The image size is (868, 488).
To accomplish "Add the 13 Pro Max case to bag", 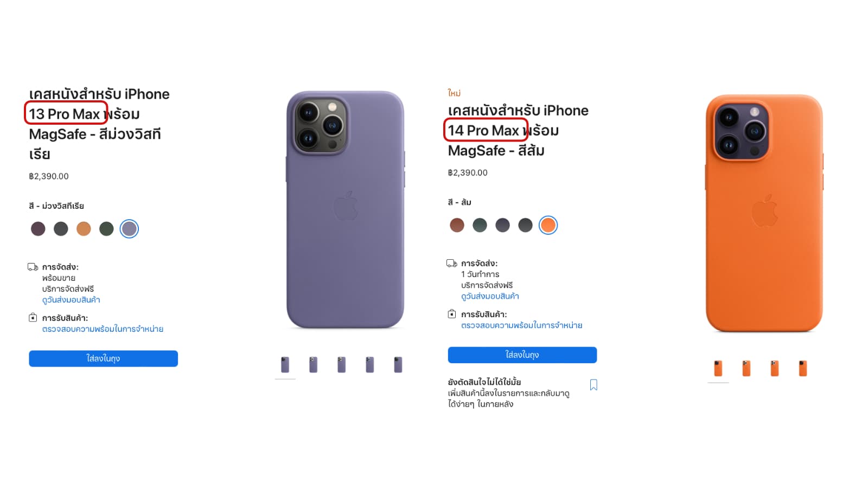I will pyautogui.click(x=103, y=358).
